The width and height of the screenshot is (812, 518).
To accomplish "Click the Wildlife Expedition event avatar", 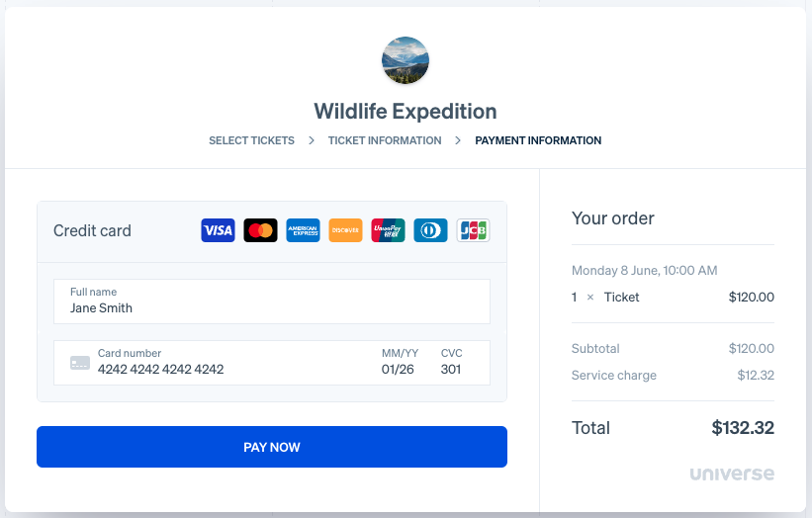I will click(x=406, y=60).
